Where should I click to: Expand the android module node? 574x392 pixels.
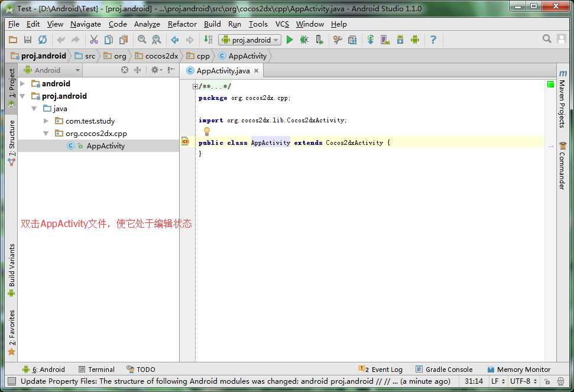pos(22,83)
